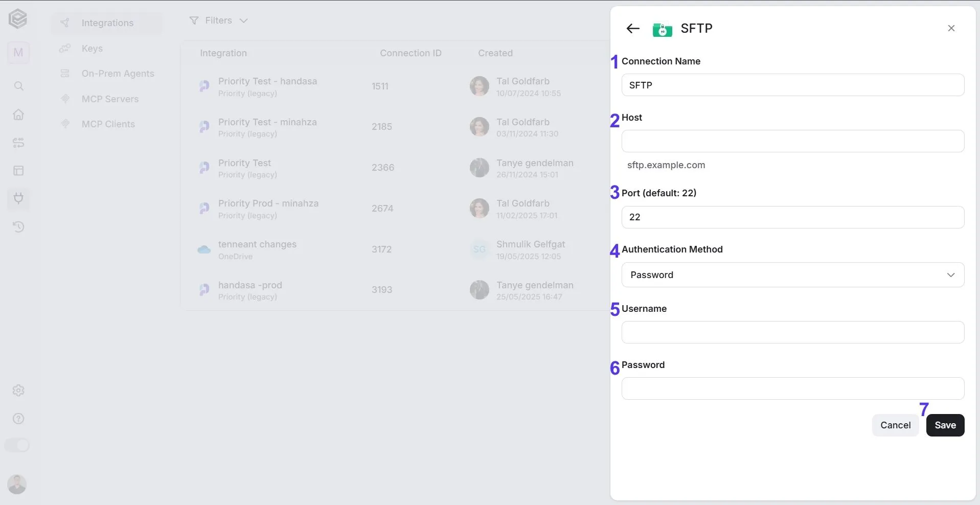
Task: Expand the Filters dropdown
Action: (x=218, y=20)
